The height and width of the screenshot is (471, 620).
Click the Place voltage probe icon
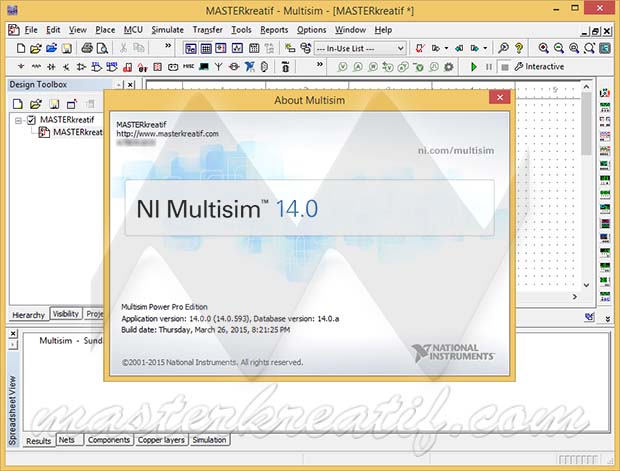tap(342, 67)
